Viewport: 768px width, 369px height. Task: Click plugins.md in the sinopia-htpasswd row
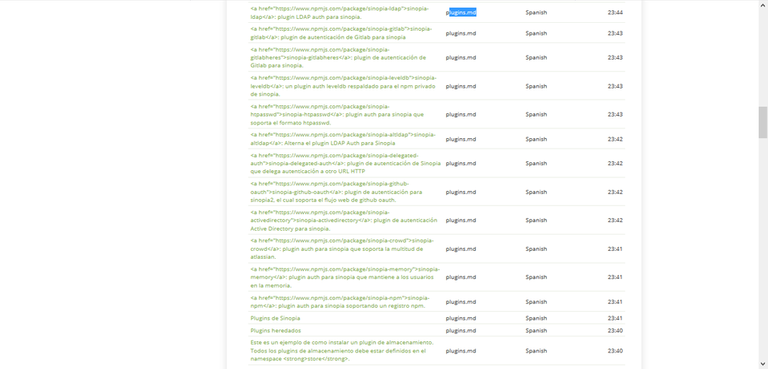coord(461,114)
